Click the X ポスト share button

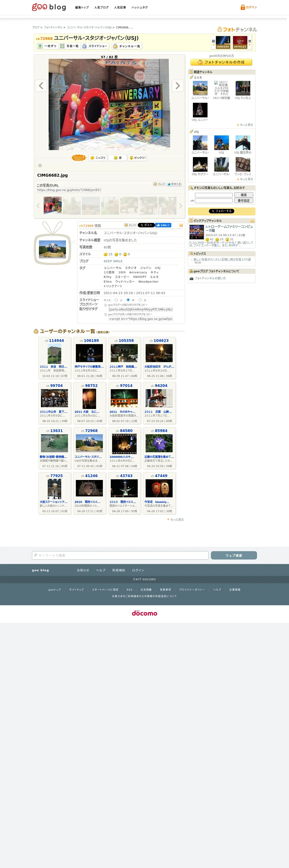tap(146, 225)
